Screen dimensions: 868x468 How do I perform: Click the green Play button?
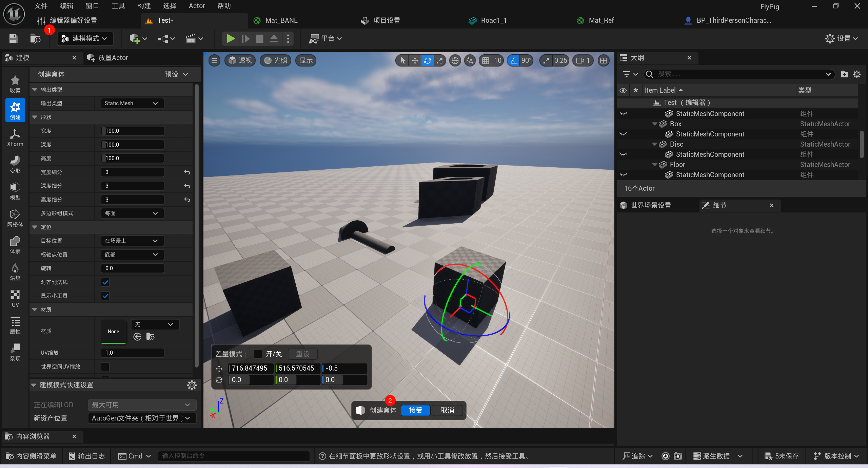click(231, 39)
